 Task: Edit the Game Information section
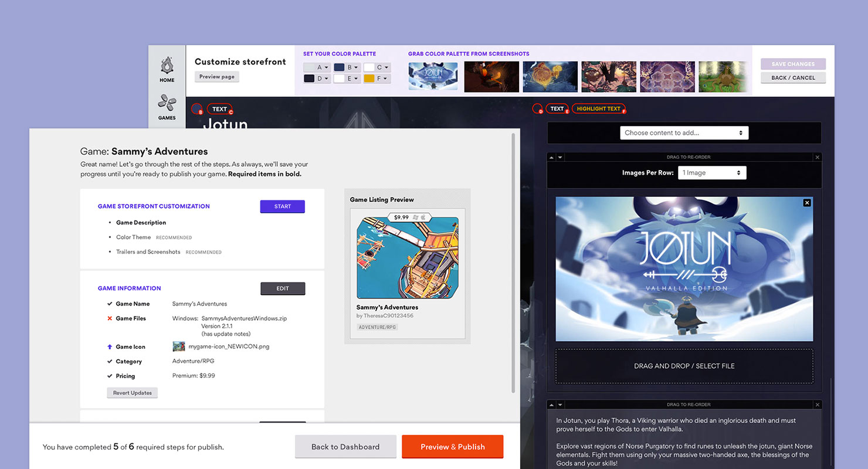click(283, 288)
